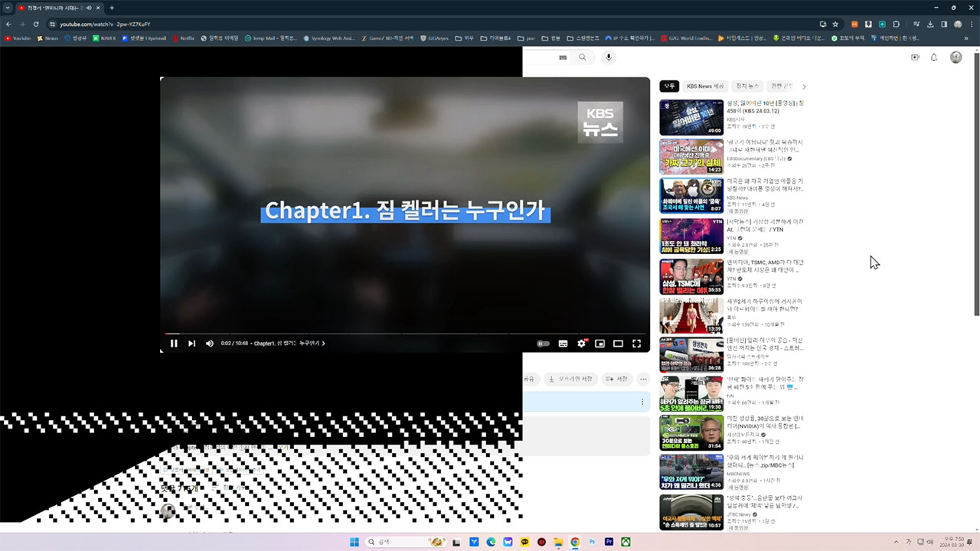Open KakaoTalk from the taskbar
980x551 pixels.
click(x=525, y=542)
